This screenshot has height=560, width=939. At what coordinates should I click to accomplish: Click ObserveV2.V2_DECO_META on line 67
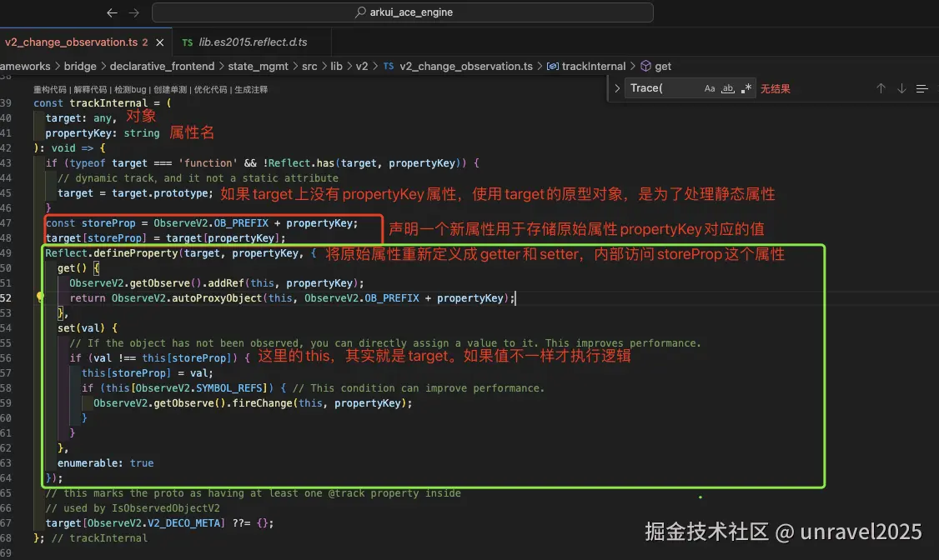point(156,522)
